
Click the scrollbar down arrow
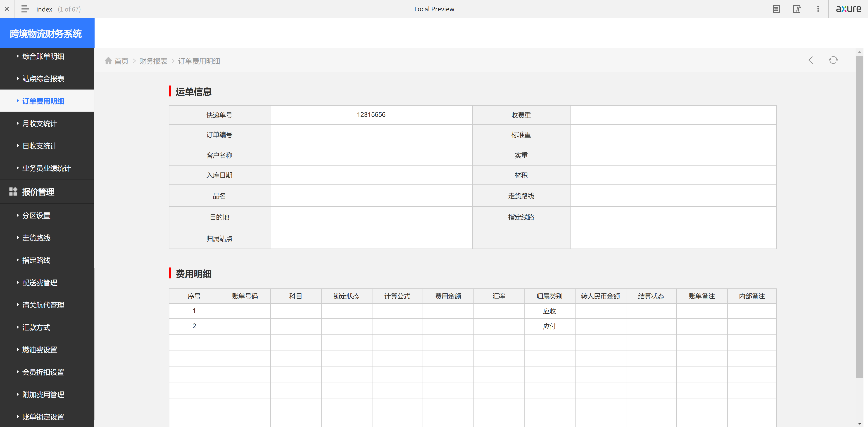pos(859,423)
